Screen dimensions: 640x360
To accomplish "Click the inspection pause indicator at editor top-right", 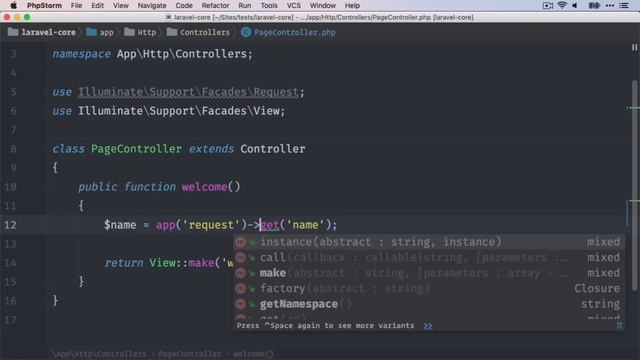I will (634, 47).
